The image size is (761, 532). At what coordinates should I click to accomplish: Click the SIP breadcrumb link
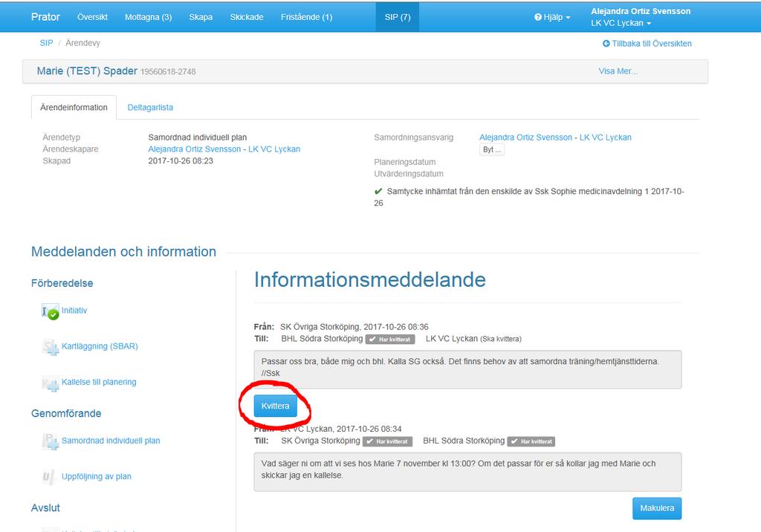click(46, 42)
